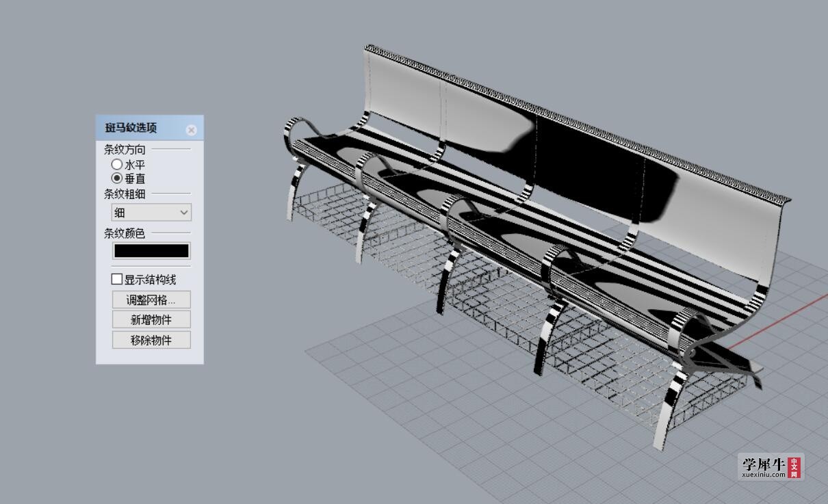Open the 条纹粗细 dropdown showing 细
Viewport: 828px width, 504px height.
(151, 213)
